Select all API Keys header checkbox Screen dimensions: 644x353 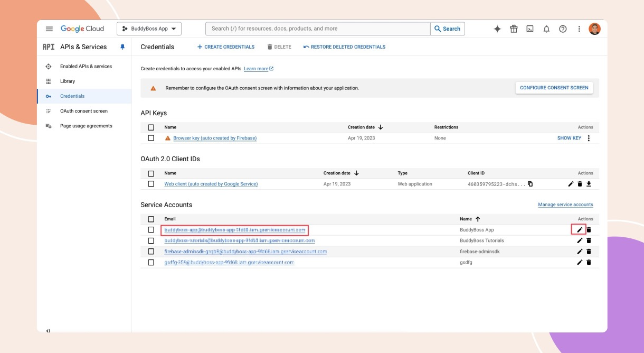pyautogui.click(x=151, y=127)
